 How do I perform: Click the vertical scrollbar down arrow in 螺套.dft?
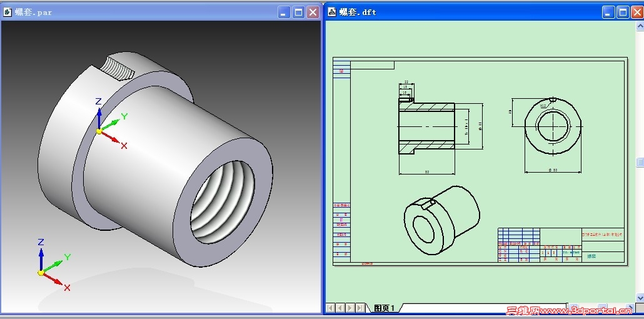640,298
